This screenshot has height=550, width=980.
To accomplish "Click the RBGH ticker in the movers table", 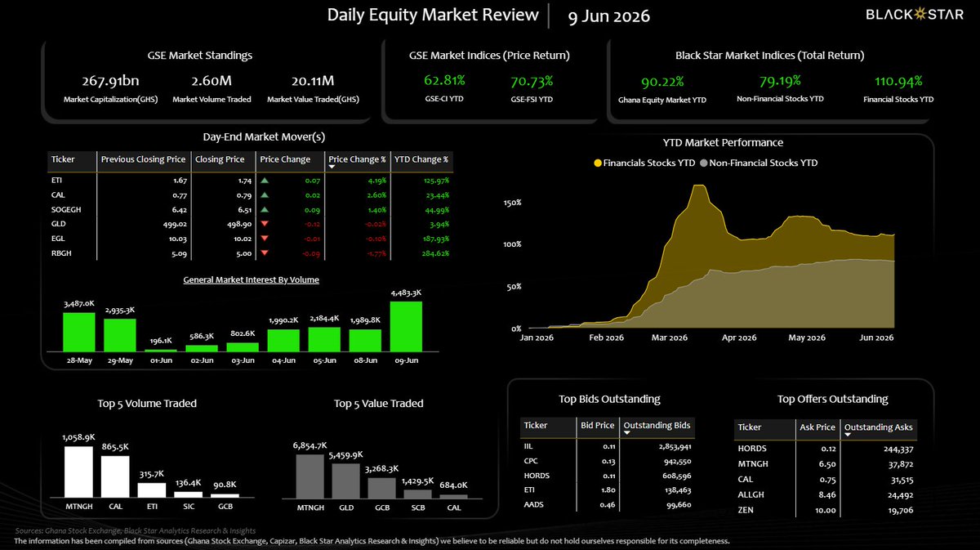I will click(x=61, y=253).
